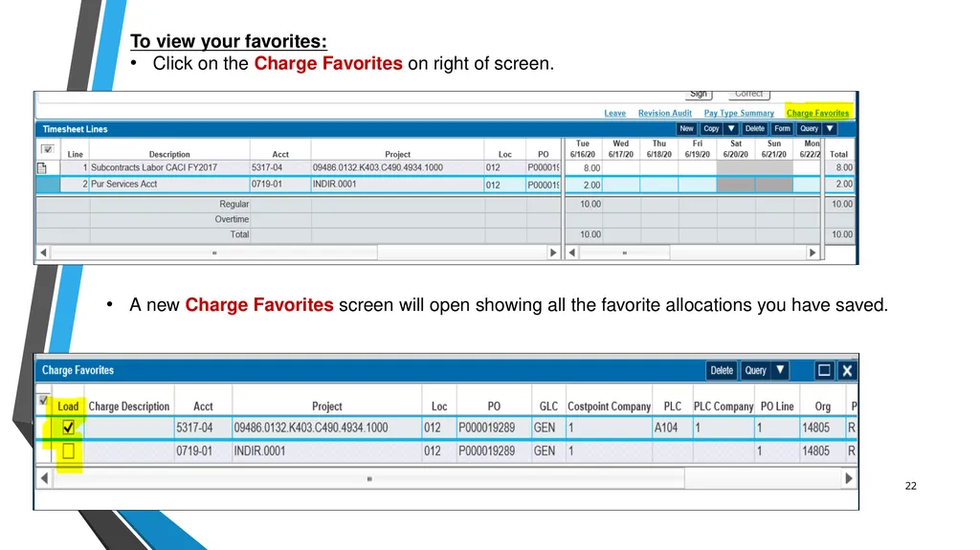
Task: Select INDIR.0001 project in Charge Favorites
Action: (327, 451)
